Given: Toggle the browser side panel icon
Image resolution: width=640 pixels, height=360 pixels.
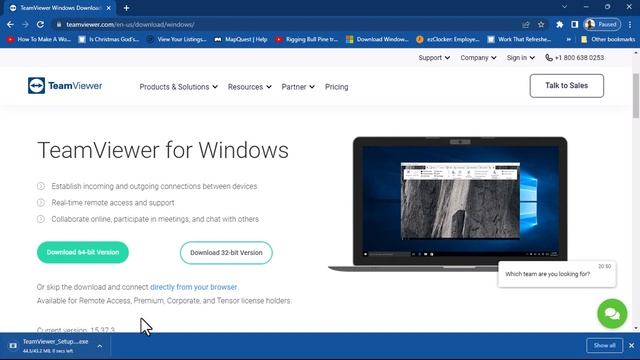Looking at the screenshot, I should point(574,24).
